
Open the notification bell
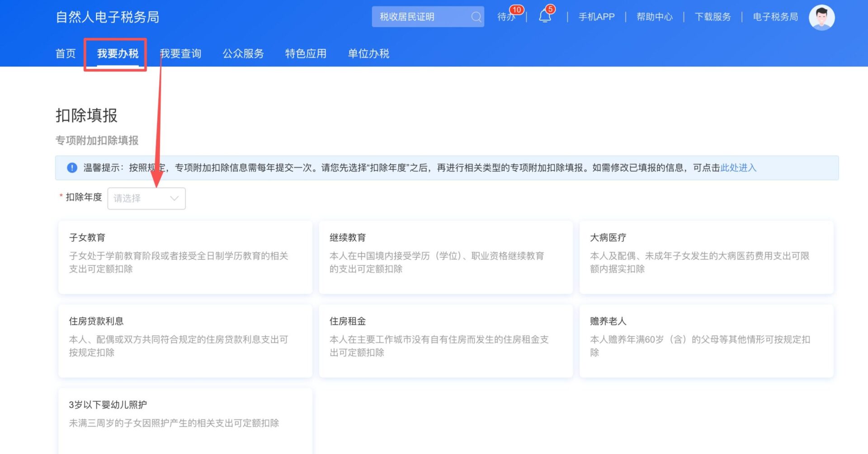tap(545, 17)
